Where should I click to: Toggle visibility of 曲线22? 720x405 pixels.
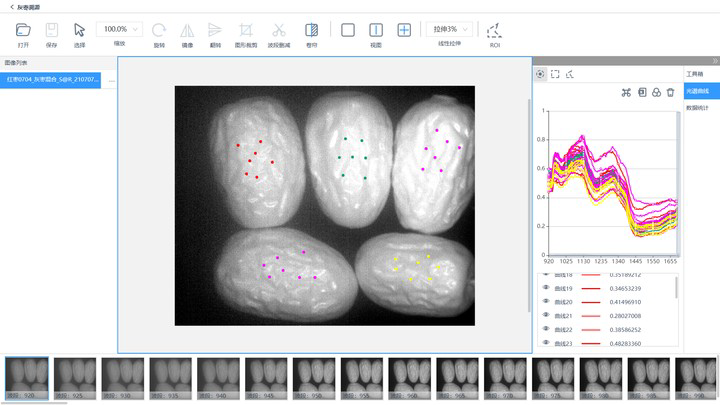click(546, 329)
